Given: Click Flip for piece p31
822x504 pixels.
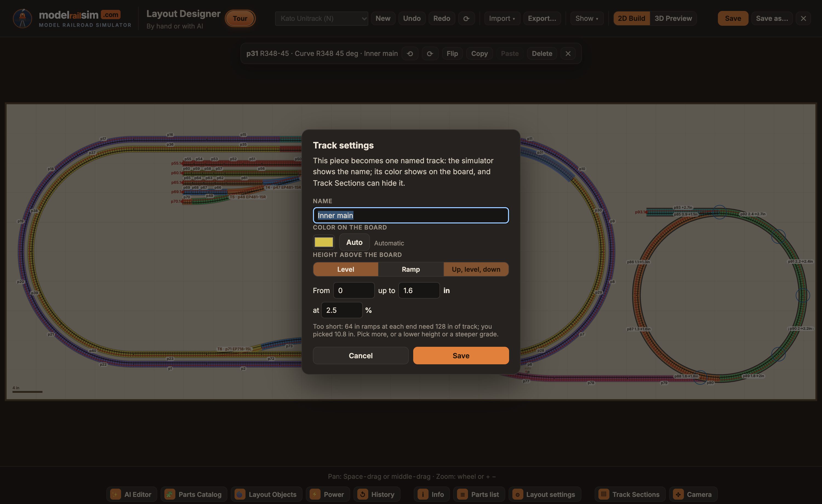Looking at the screenshot, I should pos(452,53).
